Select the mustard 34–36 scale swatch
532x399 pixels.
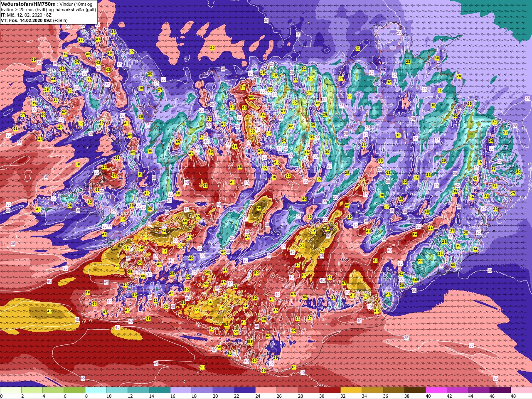click(372, 390)
